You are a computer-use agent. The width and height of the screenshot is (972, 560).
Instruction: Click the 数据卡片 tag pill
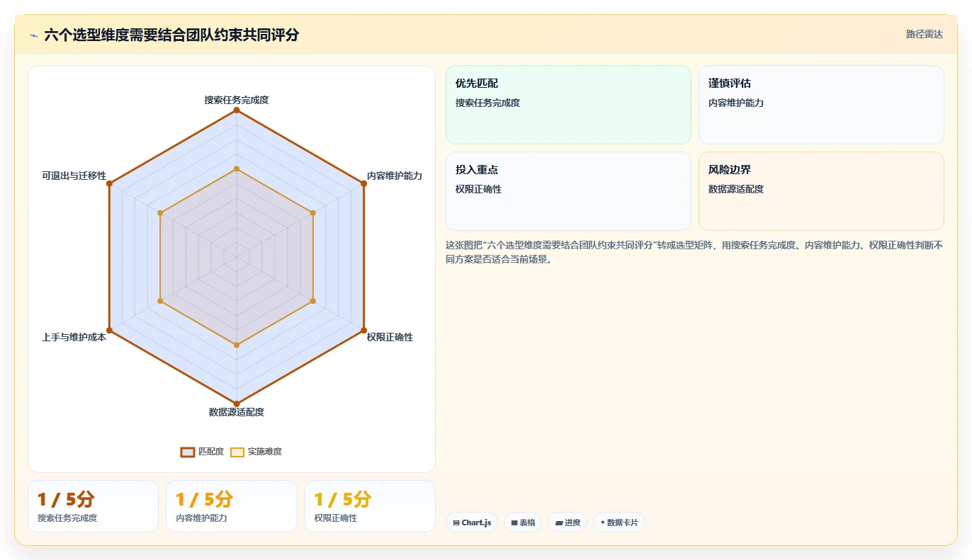tap(619, 522)
